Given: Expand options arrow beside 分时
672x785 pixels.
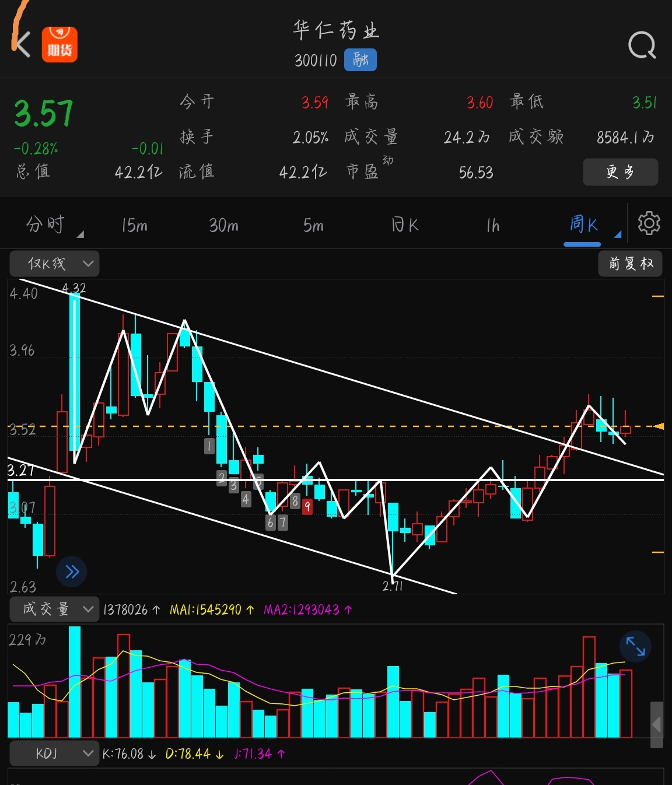Looking at the screenshot, I should pyautogui.click(x=80, y=234).
